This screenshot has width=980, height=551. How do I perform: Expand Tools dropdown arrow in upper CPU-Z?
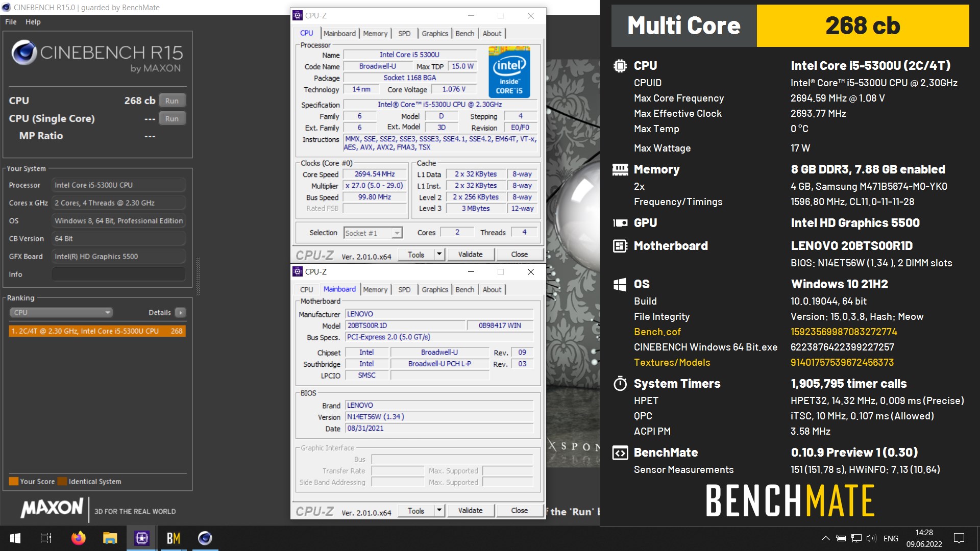click(439, 255)
